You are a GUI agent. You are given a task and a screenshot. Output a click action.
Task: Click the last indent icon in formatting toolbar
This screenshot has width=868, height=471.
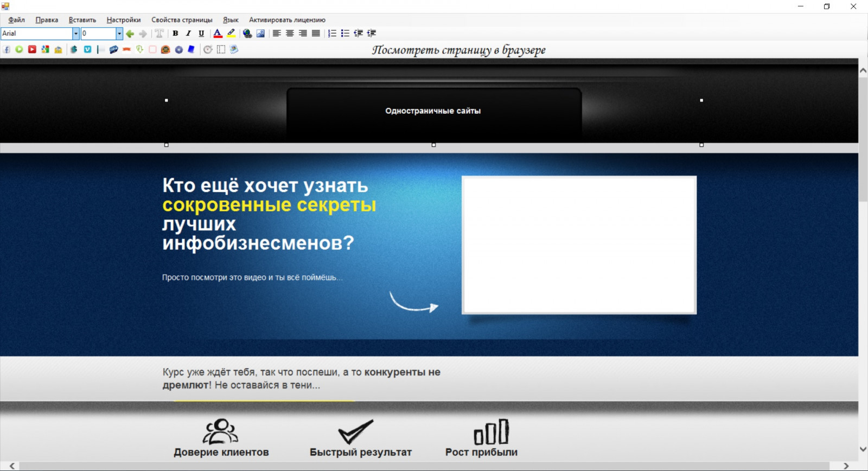coord(372,34)
